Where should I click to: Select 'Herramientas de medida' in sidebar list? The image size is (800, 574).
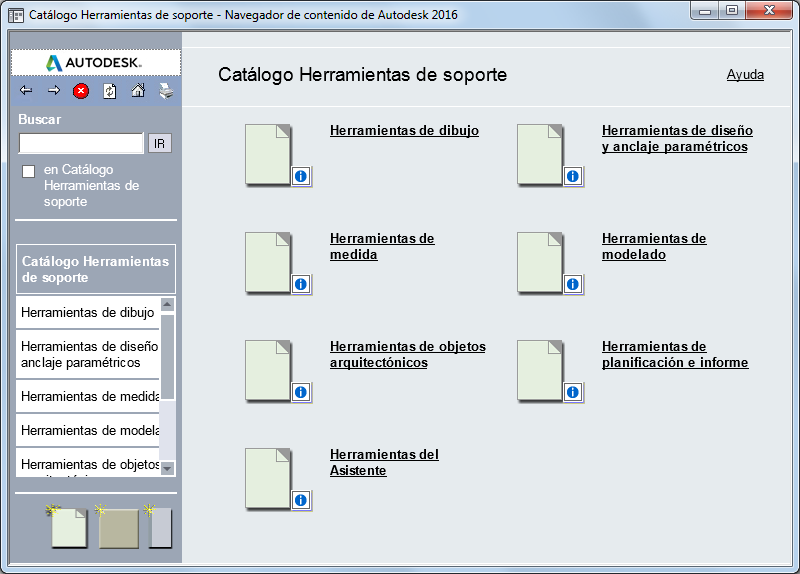(x=88, y=396)
